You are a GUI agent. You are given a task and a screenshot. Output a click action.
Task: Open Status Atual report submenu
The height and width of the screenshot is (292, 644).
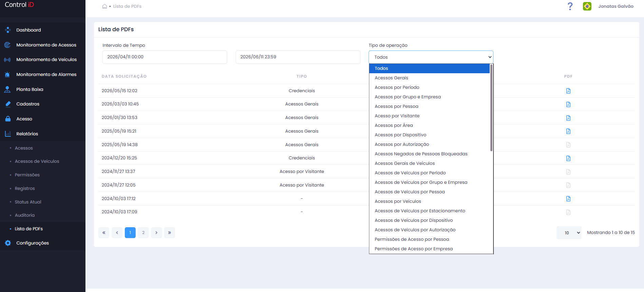click(x=28, y=202)
